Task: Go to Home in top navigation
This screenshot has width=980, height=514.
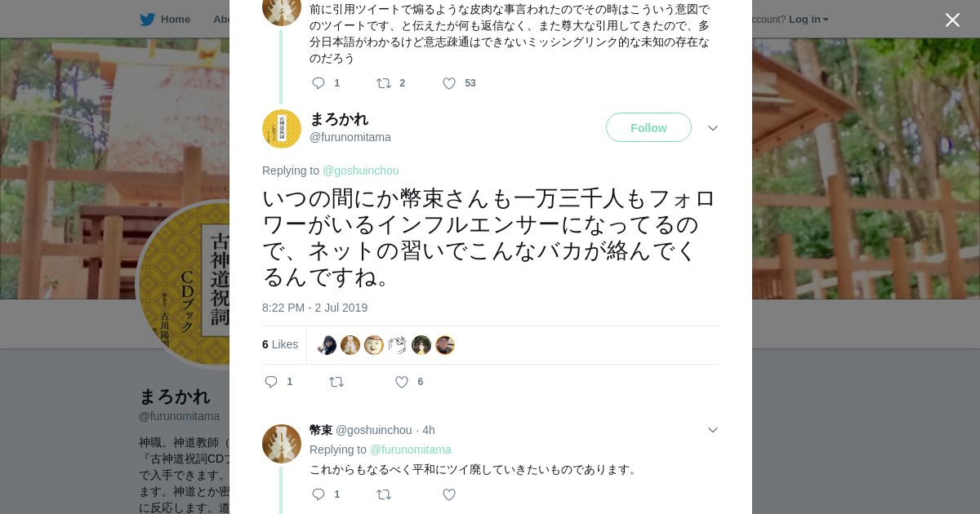Action: click(175, 20)
